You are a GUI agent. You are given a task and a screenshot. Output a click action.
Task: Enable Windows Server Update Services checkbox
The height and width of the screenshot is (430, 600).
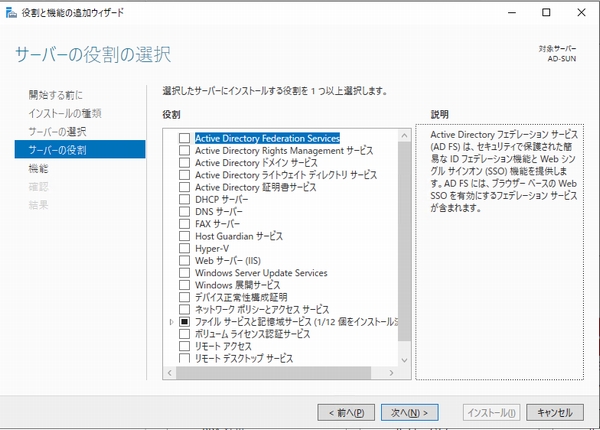[184, 273]
